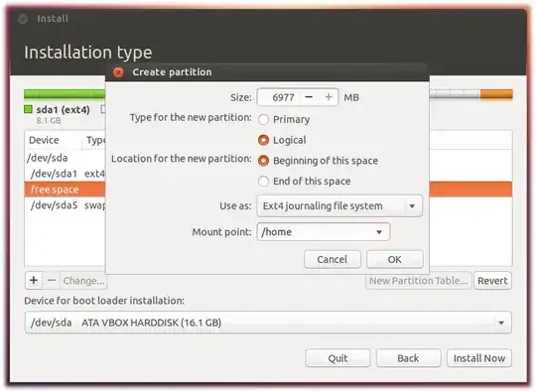Add new partition with plus icon
The width and height of the screenshot is (536, 392).
click(x=34, y=280)
